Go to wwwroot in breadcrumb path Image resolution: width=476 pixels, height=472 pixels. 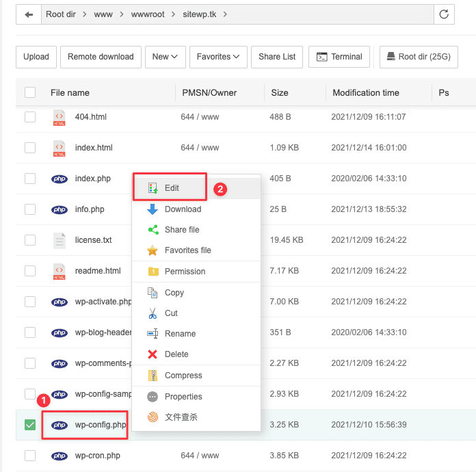point(148,14)
